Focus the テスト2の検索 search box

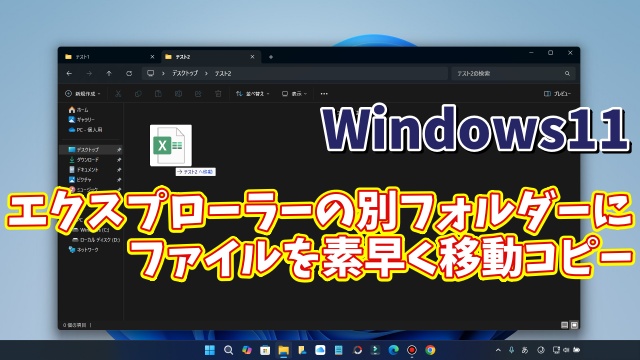(513, 73)
